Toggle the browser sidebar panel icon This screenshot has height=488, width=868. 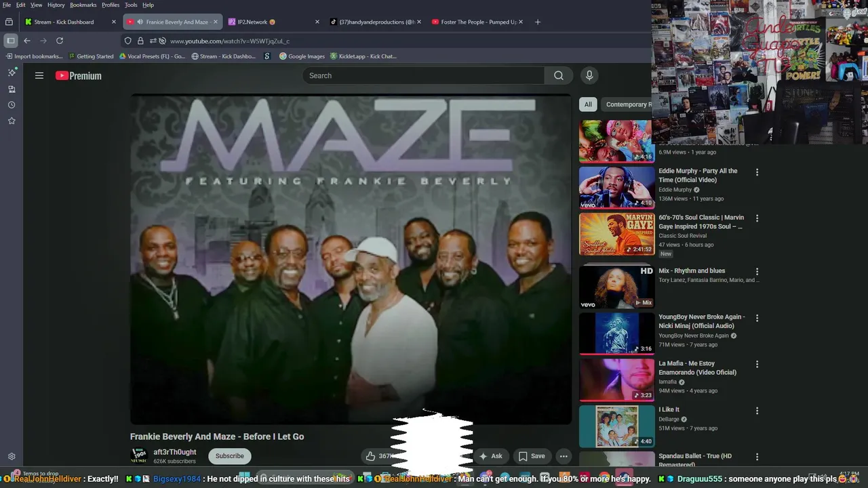pos(10,41)
